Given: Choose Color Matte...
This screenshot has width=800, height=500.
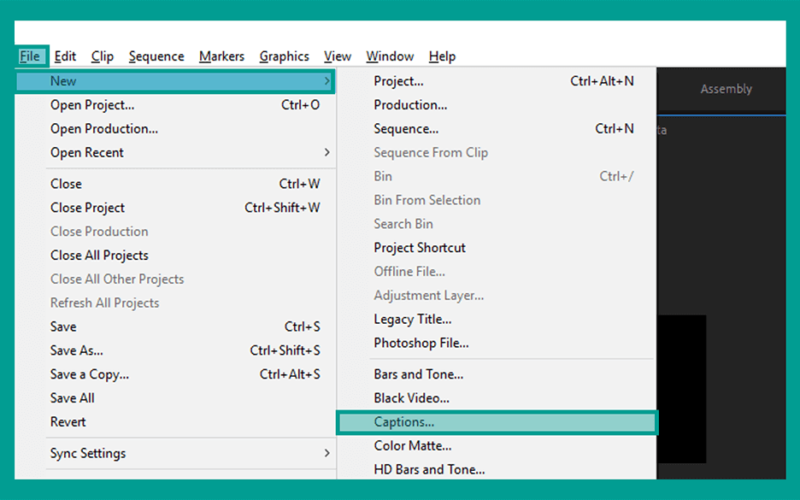Looking at the screenshot, I should coord(496,446).
